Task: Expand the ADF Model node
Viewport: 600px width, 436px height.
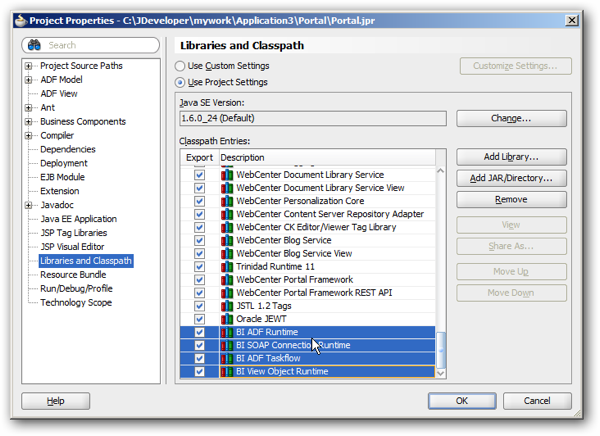Action: (x=28, y=80)
